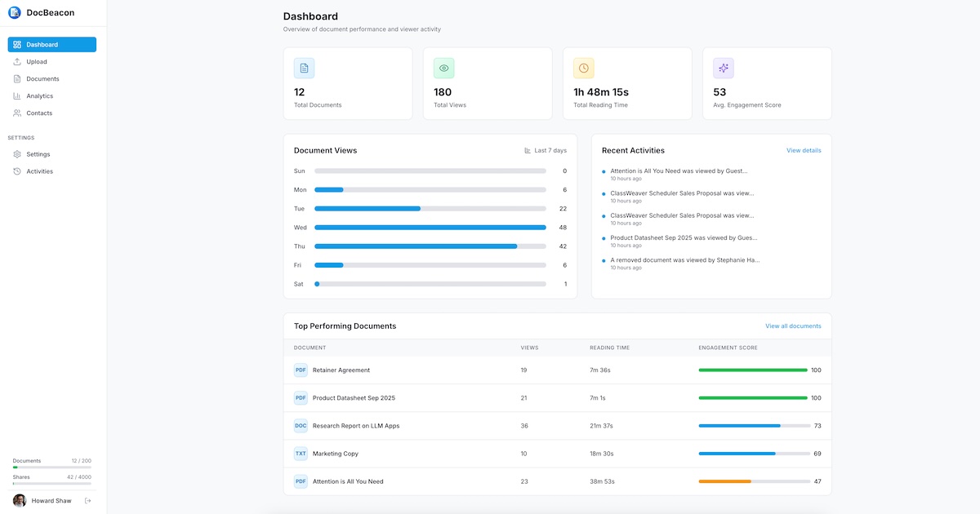The width and height of the screenshot is (980, 514).
Task: Click the Monday views bar
Action: click(x=430, y=190)
